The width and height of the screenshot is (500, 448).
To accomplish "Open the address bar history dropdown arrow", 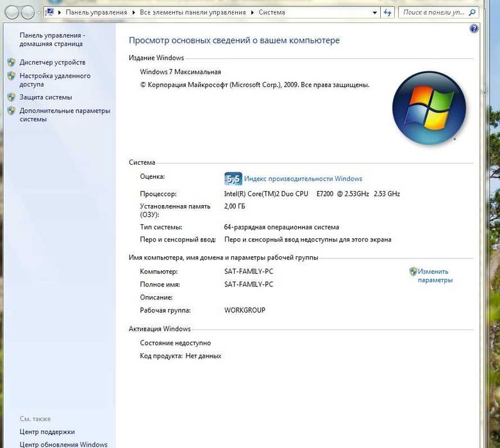I will (375, 13).
